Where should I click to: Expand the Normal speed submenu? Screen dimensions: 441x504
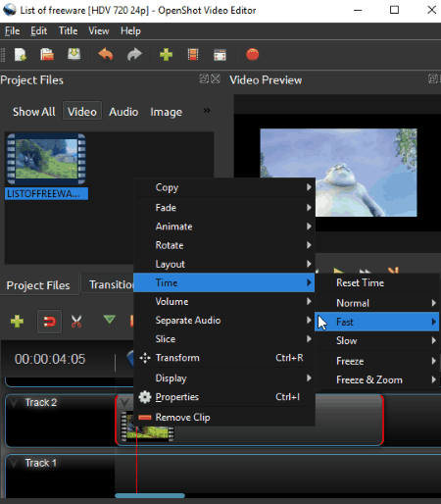pyautogui.click(x=377, y=303)
